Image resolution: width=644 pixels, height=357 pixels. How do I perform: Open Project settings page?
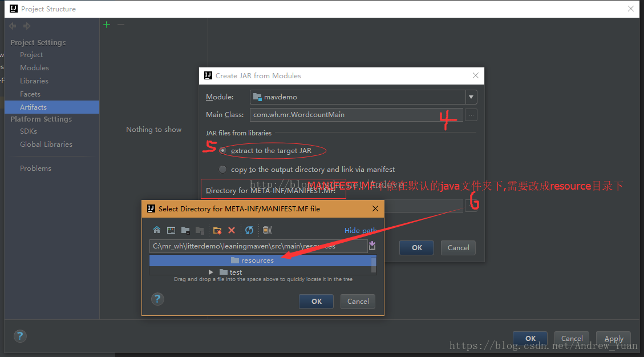[x=31, y=55]
